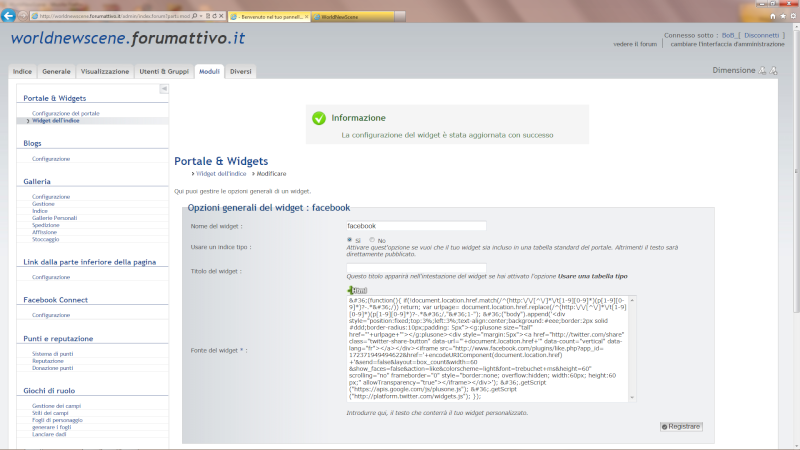Screen dimensions: 800x450
Task: Refresh the page with reload icon
Action: [214, 16]
